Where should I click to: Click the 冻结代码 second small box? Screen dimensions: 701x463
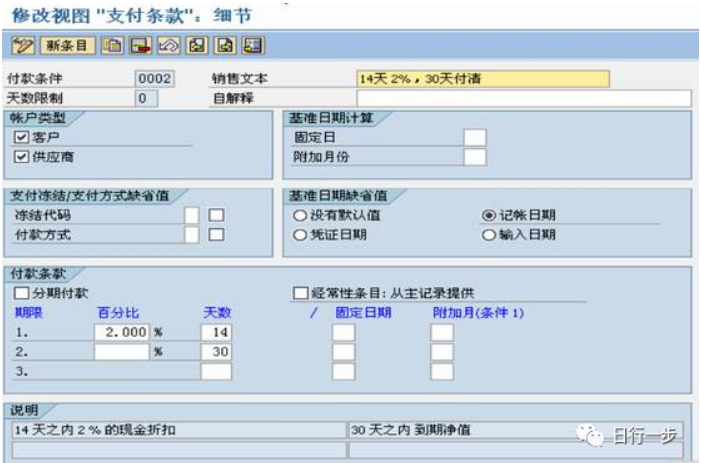pos(216,215)
